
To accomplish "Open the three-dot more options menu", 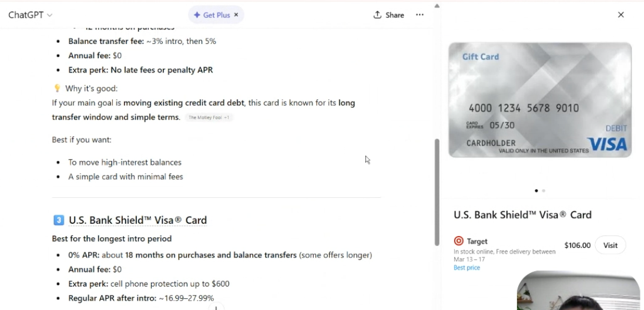I will (x=420, y=15).
